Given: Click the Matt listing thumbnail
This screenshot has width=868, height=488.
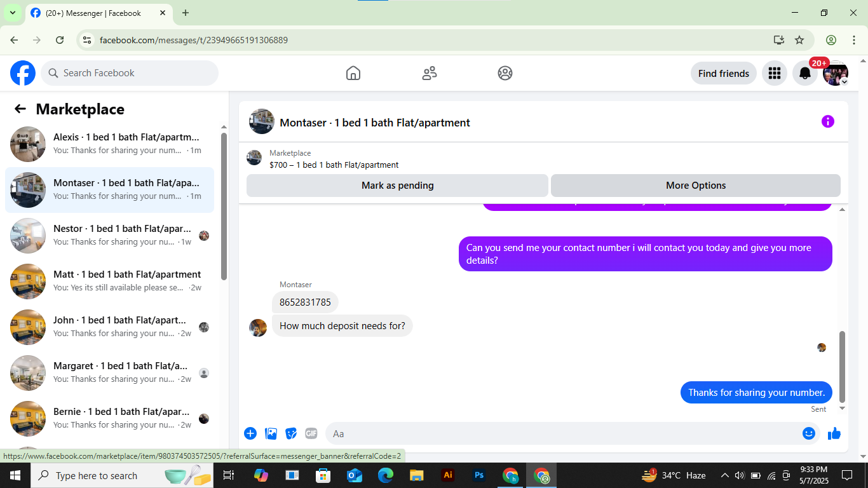Looking at the screenshot, I should click(28, 281).
